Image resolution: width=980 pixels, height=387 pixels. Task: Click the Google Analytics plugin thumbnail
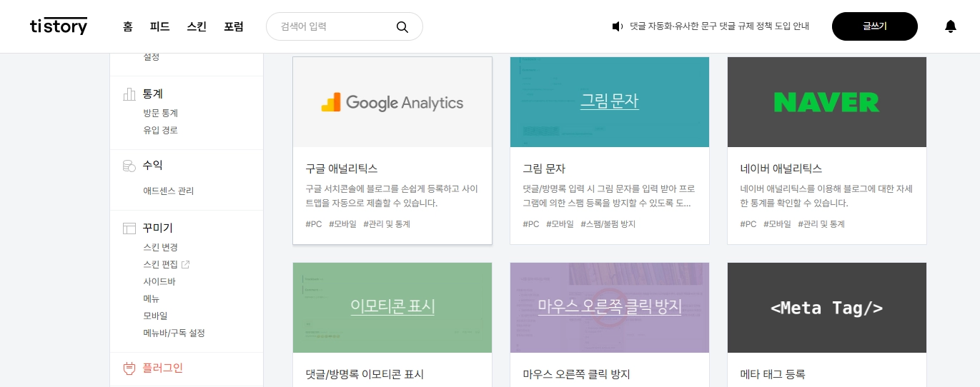point(392,102)
